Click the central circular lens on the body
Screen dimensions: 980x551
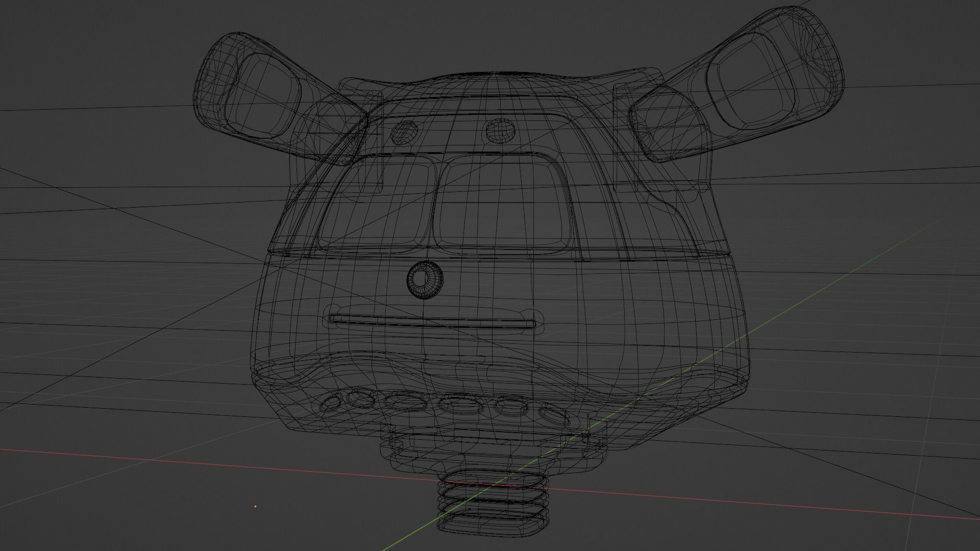tap(424, 280)
